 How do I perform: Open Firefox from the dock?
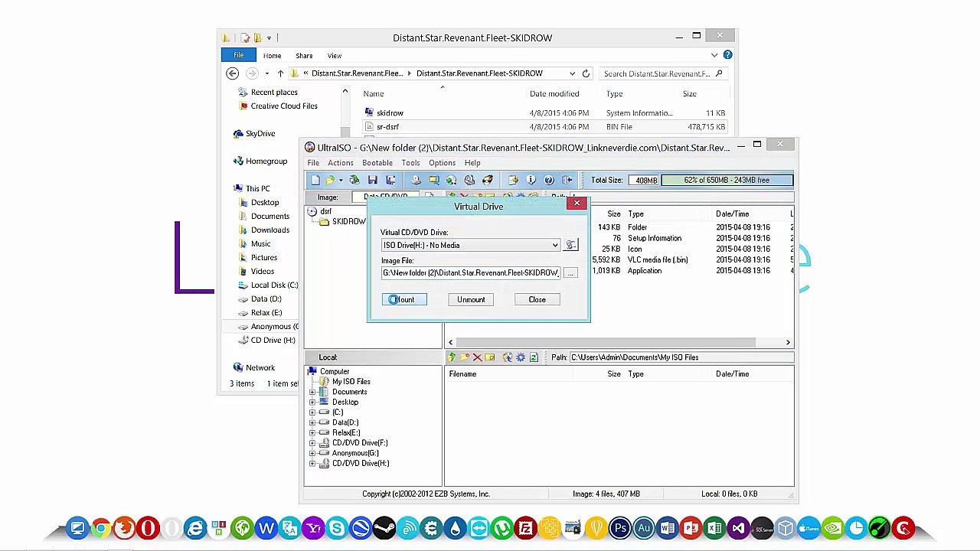(124, 528)
